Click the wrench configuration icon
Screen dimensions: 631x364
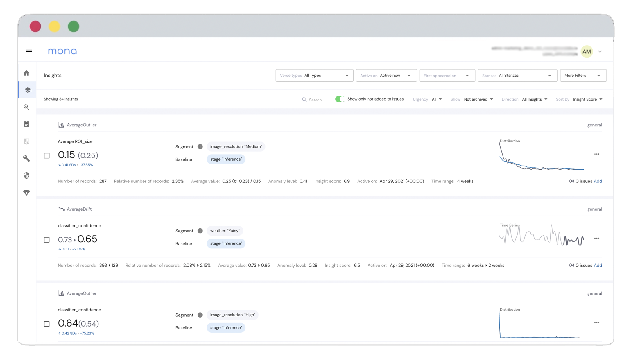point(26,158)
